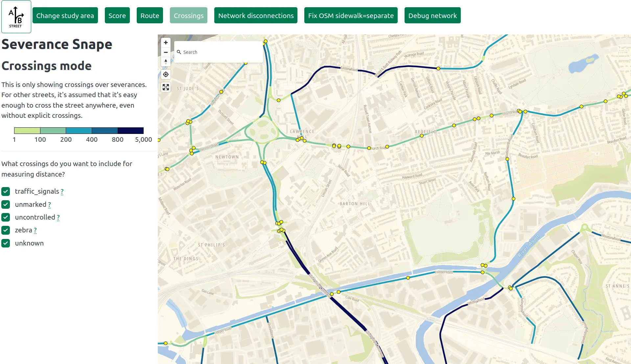Click the darkest navy legend swatch

pos(130,131)
